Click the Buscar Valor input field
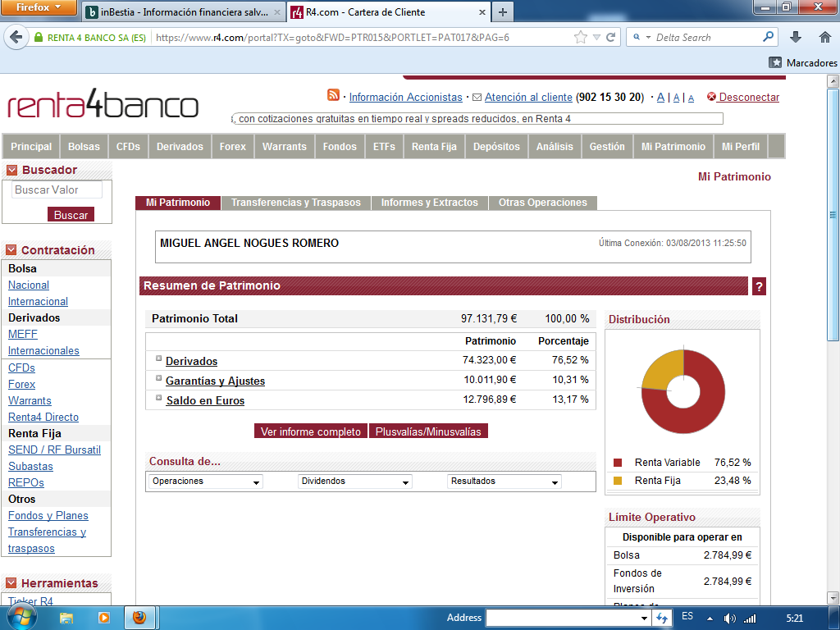 click(x=57, y=189)
